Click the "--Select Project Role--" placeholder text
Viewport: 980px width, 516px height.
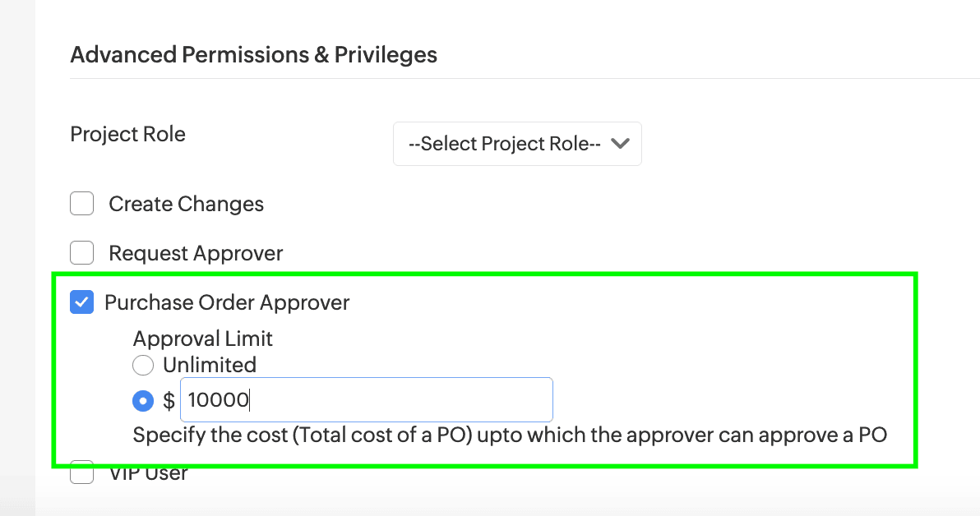tap(505, 144)
